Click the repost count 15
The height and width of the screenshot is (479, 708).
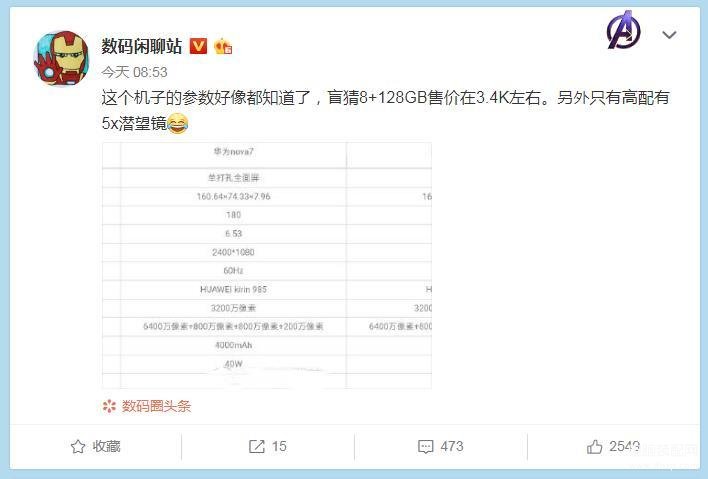[x=279, y=446]
